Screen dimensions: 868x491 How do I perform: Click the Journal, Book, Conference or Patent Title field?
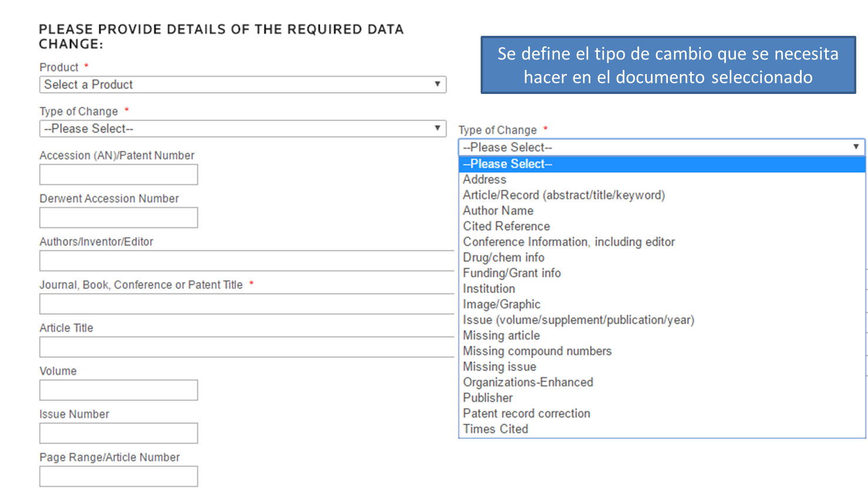(246, 304)
